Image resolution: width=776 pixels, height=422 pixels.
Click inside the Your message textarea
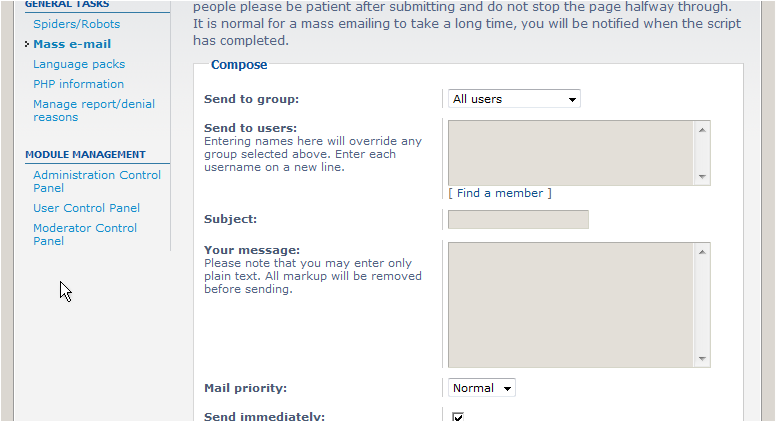tap(571, 305)
